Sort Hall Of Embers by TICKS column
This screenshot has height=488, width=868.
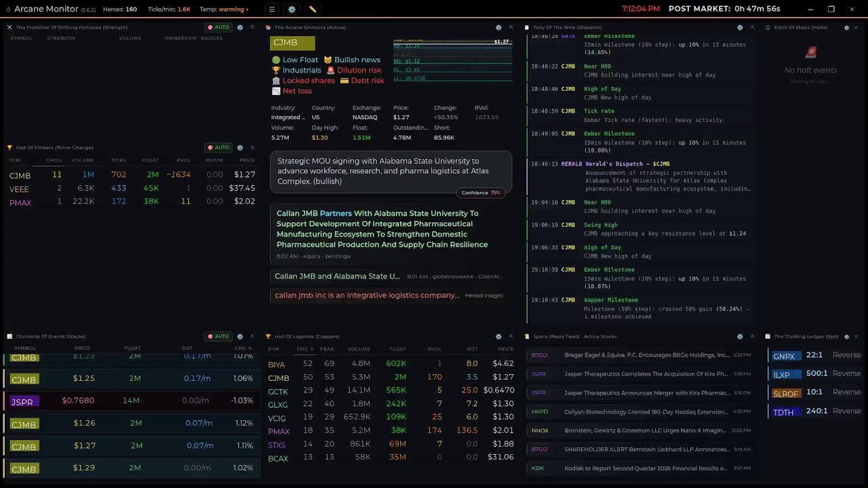(x=119, y=160)
